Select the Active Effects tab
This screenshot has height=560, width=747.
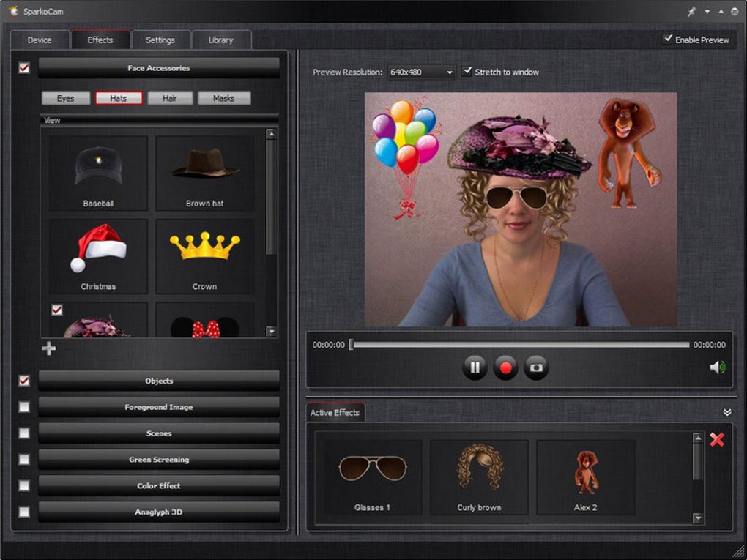[335, 412]
